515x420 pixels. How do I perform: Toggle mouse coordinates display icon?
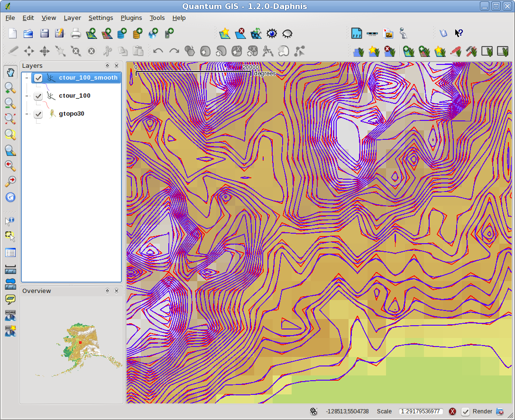313,411
